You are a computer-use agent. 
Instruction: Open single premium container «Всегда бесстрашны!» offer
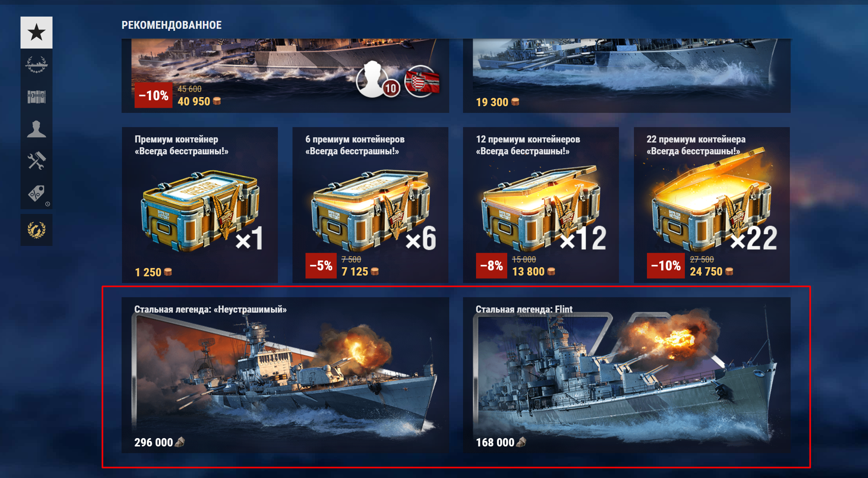(200, 205)
